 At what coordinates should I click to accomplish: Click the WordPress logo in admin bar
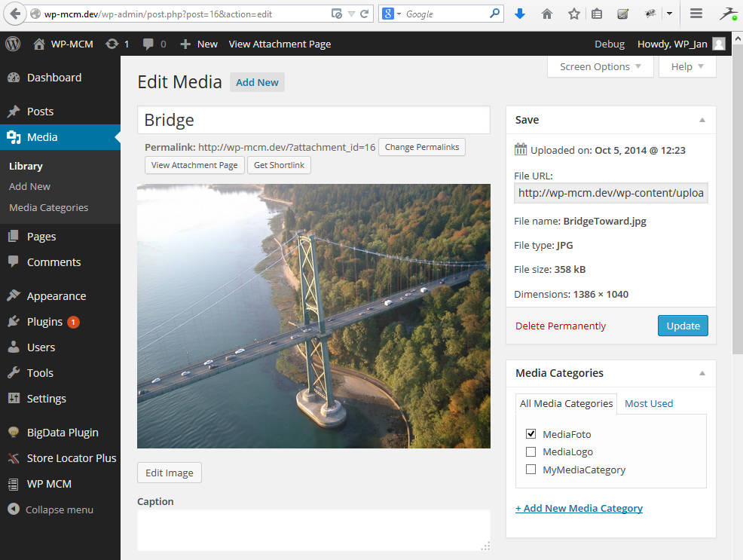pos(13,44)
